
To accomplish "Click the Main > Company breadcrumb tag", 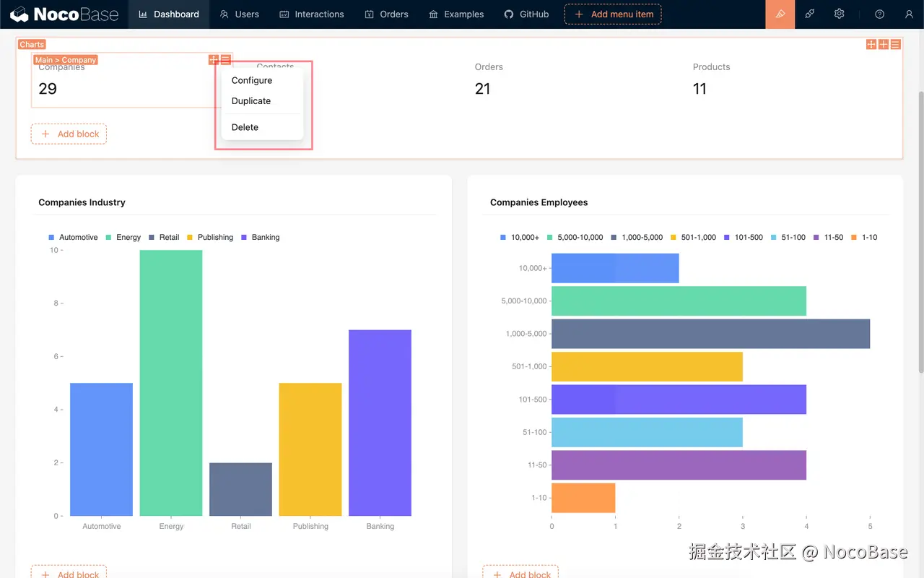I will (x=65, y=60).
